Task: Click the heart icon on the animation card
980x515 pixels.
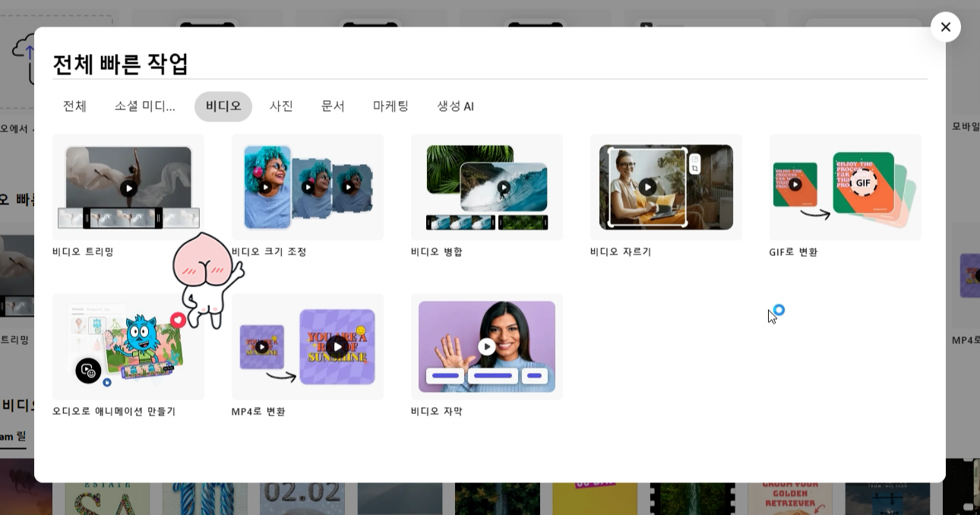Action: (x=178, y=320)
